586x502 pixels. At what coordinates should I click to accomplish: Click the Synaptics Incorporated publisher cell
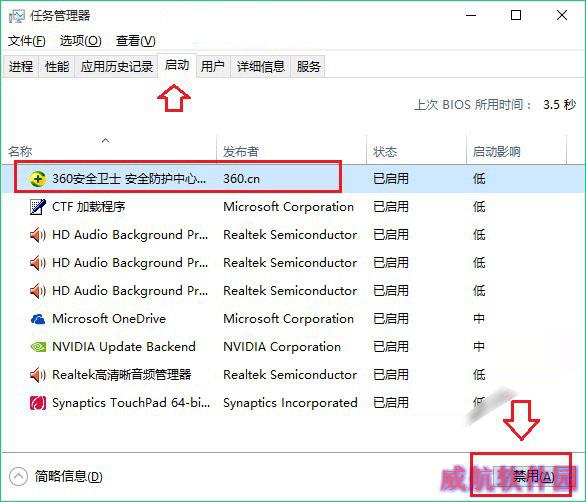(290, 403)
